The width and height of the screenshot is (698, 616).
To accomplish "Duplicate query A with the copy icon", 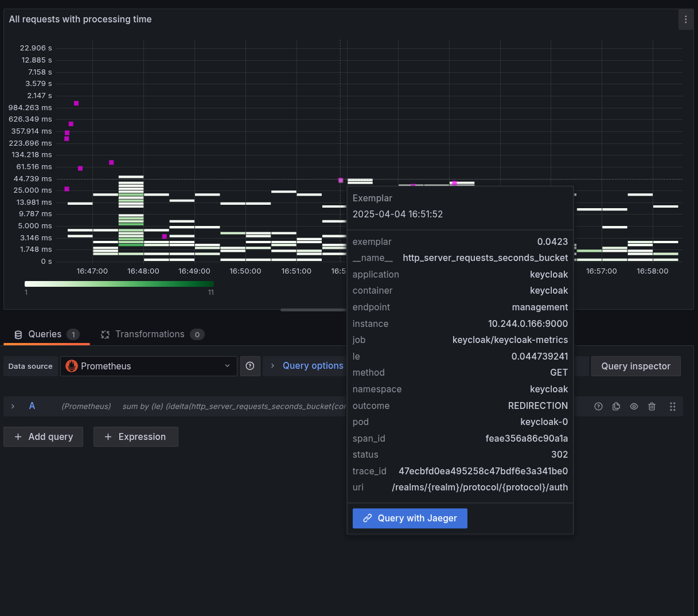I will point(616,407).
